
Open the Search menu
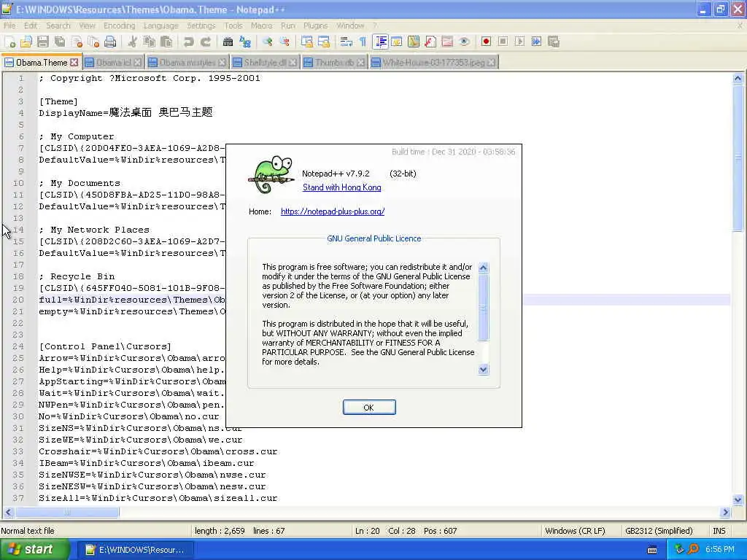tap(58, 26)
